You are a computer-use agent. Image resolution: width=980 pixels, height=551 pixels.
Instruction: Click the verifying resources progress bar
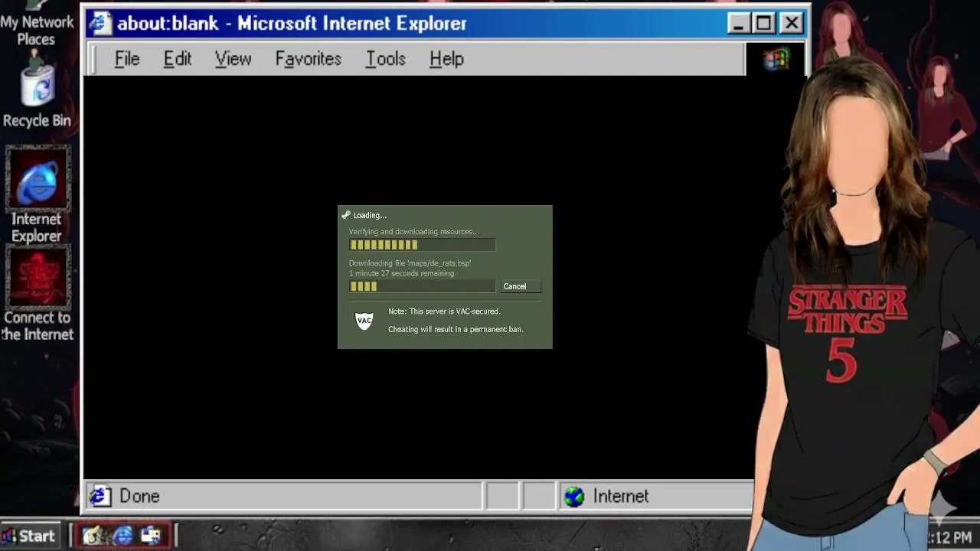pyautogui.click(x=423, y=245)
